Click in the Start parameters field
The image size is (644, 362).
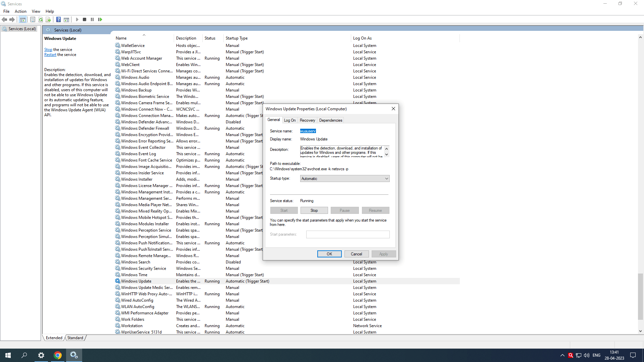347,234
